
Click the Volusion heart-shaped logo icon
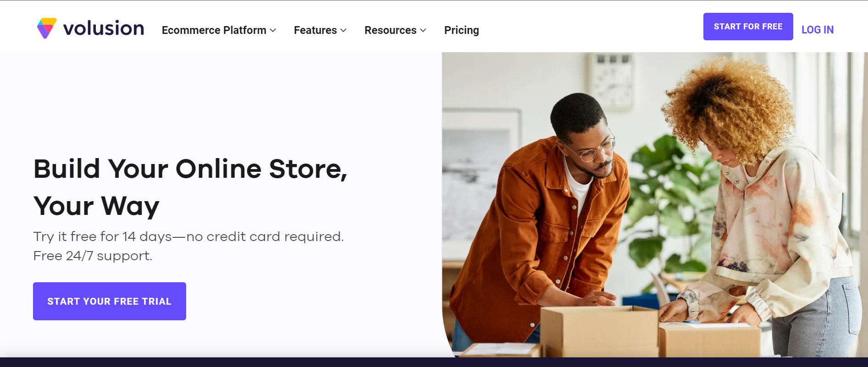click(47, 28)
